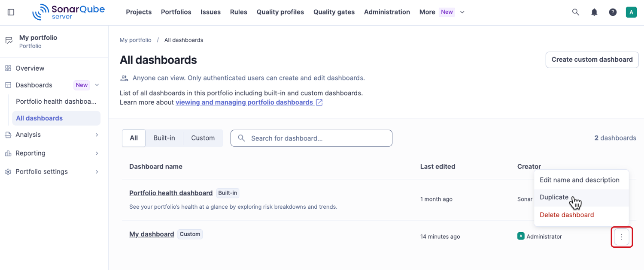Open the notifications bell
The height and width of the screenshot is (270, 644).
594,12
